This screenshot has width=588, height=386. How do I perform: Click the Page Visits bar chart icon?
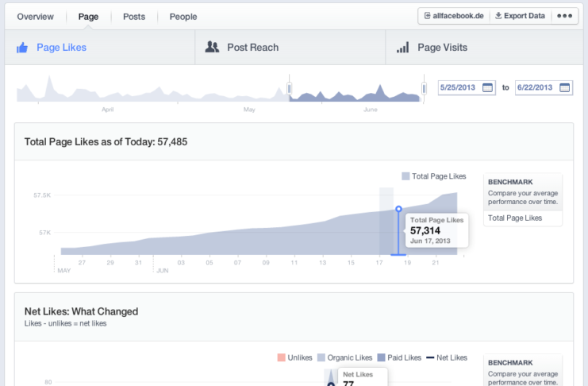click(x=403, y=48)
